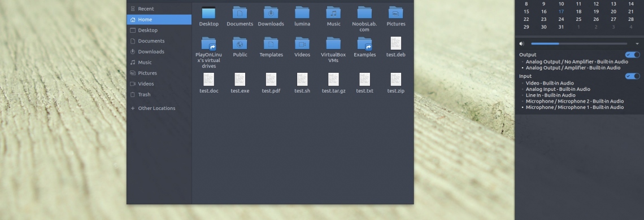Toggle the Input audio switch

(x=633, y=76)
